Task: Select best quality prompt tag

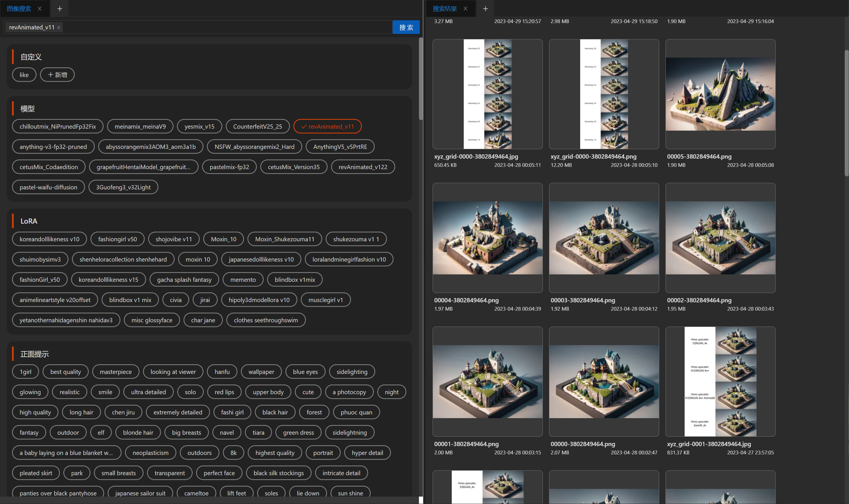Action: (66, 372)
